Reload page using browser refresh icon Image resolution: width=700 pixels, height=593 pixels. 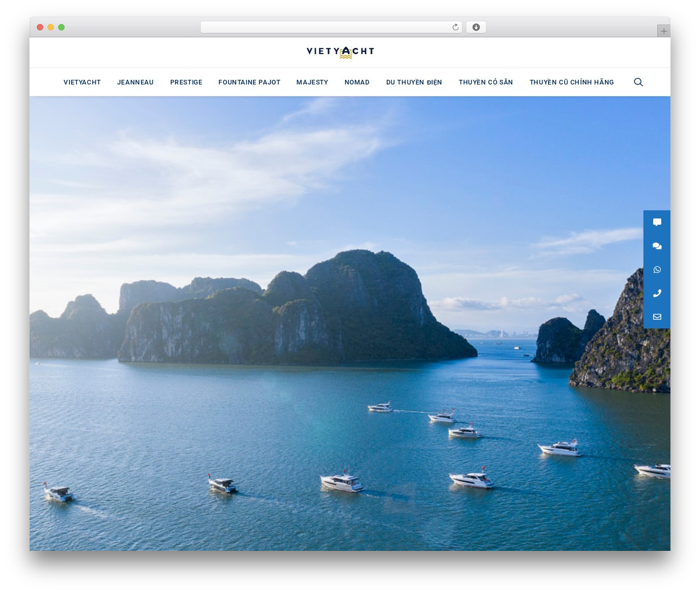tap(455, 27)
